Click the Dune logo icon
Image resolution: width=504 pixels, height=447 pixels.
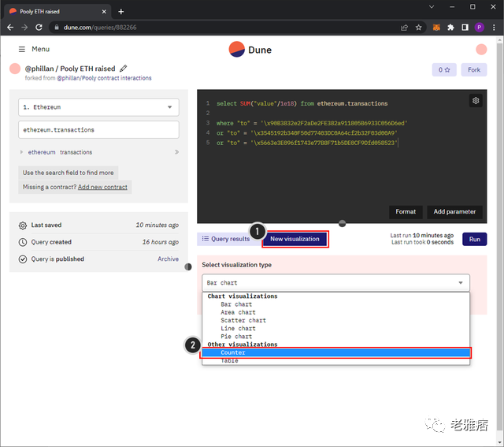coord(236,49)
